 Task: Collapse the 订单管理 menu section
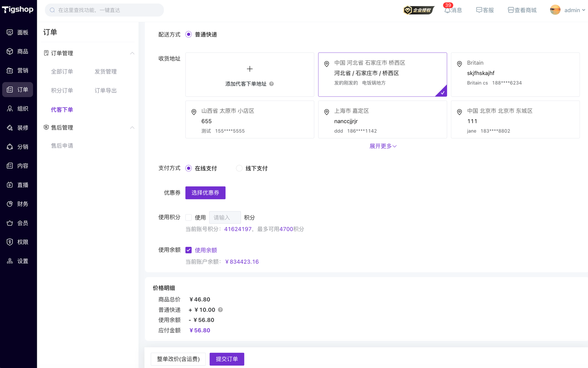click(x=132, y=53)
